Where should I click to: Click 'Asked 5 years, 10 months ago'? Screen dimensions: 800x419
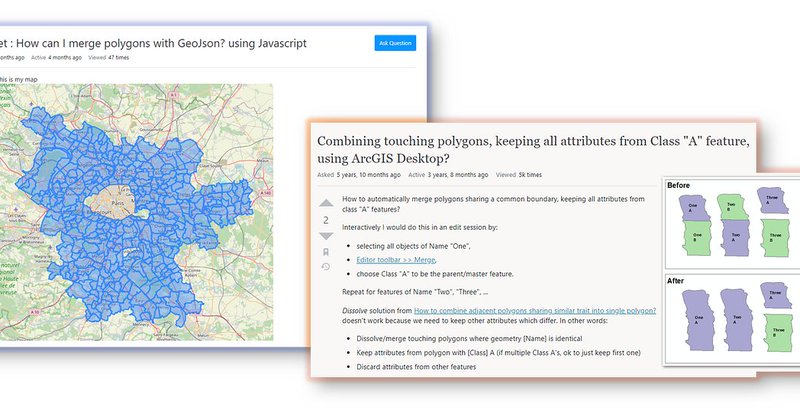(359, 175)
